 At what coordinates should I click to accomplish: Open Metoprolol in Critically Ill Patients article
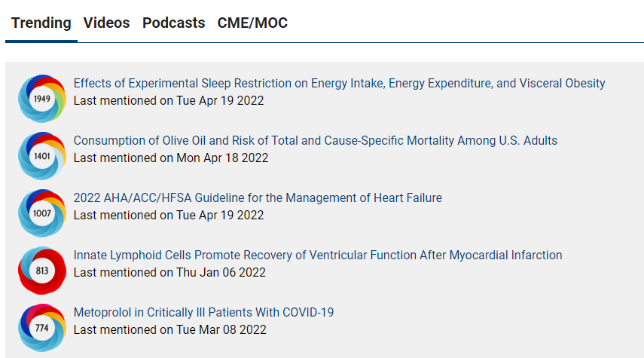pyautogui.click(x=203, y=312)
